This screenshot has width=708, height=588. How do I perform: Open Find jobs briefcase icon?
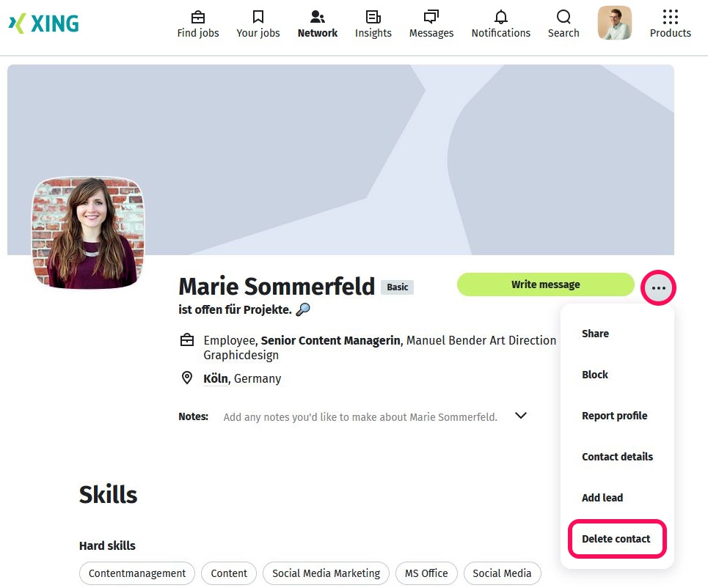coord(198,17)
